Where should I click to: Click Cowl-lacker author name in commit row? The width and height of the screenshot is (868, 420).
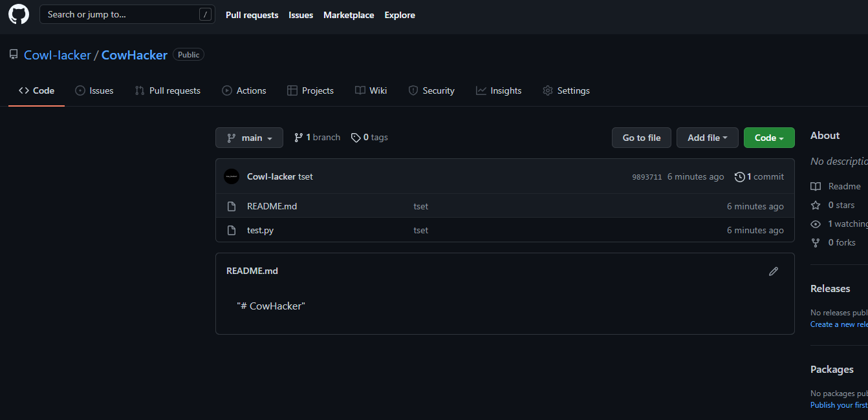click(x=271, y=177)
